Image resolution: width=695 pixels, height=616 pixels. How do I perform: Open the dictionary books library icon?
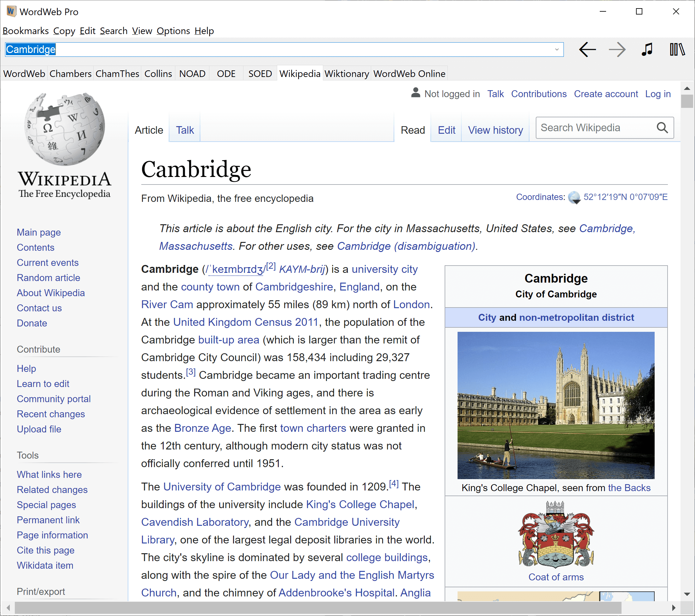pos(677,50)
